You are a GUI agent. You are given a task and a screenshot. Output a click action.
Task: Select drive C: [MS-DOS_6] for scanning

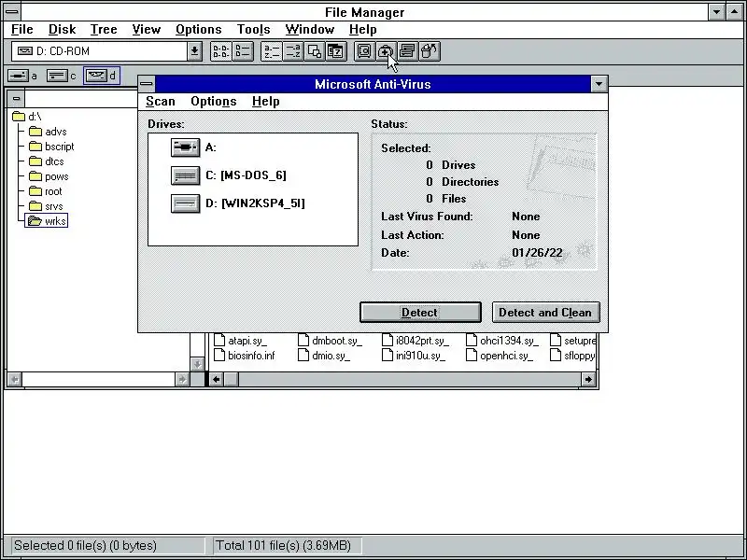tap(229, 175)
